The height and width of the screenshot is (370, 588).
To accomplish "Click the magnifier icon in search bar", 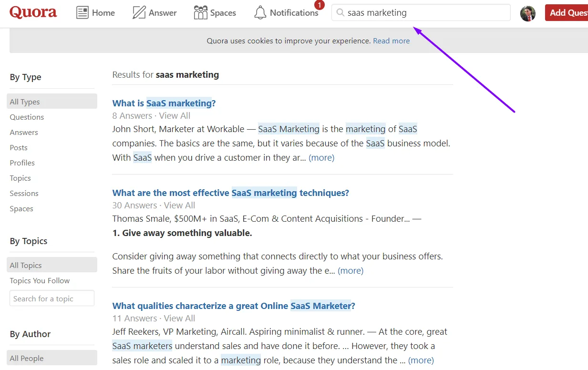I will pos(340,13).
